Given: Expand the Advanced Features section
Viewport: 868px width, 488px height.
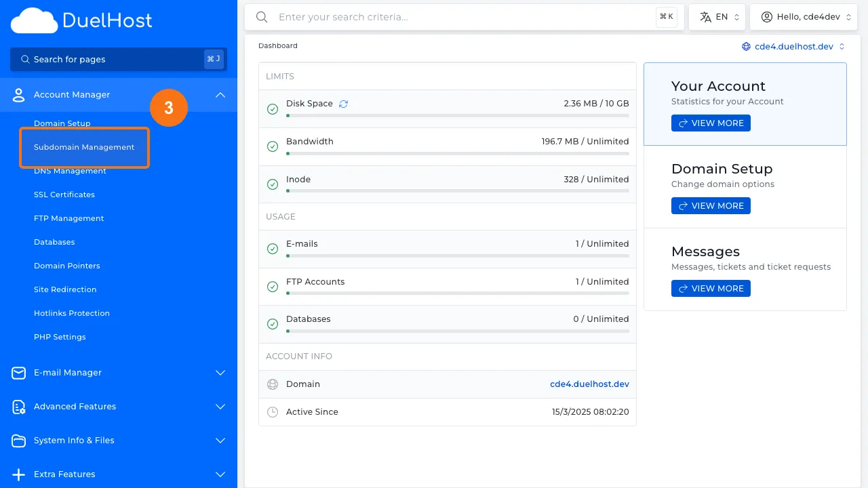Looking at the screenshot, I should coord(220,407).
